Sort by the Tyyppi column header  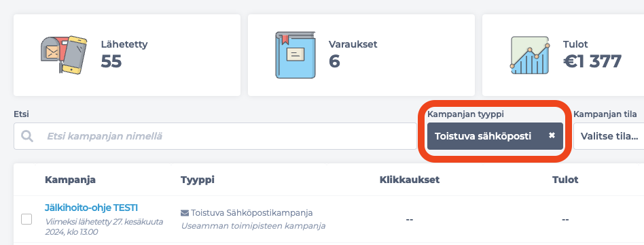tap(198, 180)
